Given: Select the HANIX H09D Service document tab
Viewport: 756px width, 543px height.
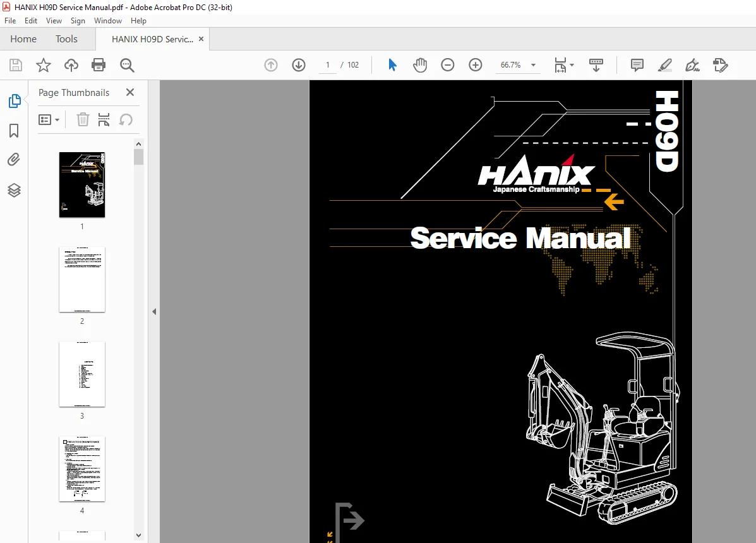Looking at the screenshot, I should click(x=152, y=39).
